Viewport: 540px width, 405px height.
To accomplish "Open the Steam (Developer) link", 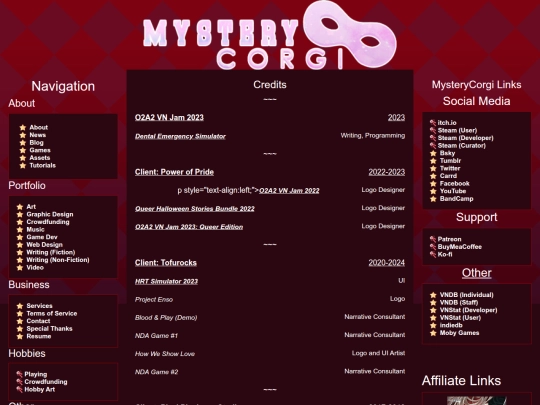I will pyautogui.click(x=465, y=138).
